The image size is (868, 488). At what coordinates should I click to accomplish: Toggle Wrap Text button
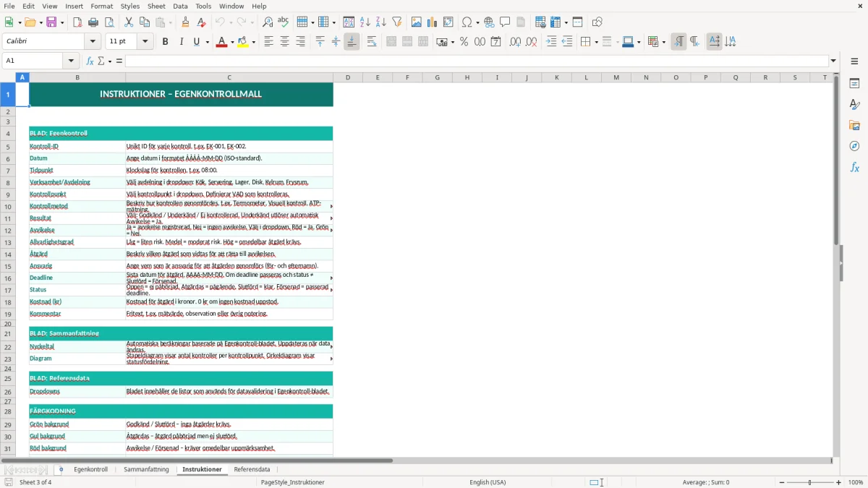coord(372,42)
